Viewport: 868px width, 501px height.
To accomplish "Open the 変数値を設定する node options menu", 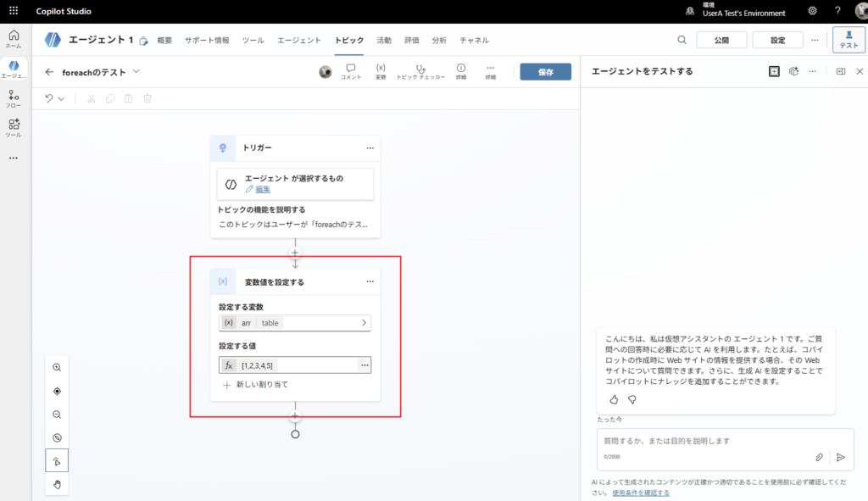I will point(370,281).
